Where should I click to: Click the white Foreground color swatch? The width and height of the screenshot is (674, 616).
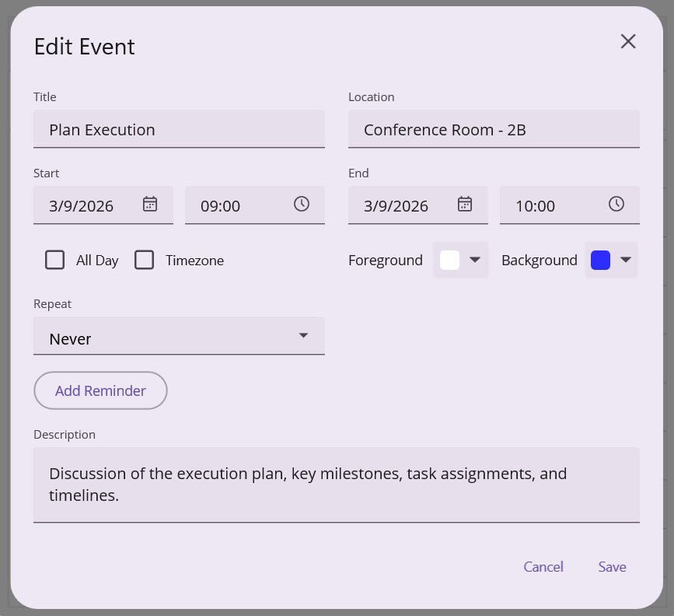449,260
